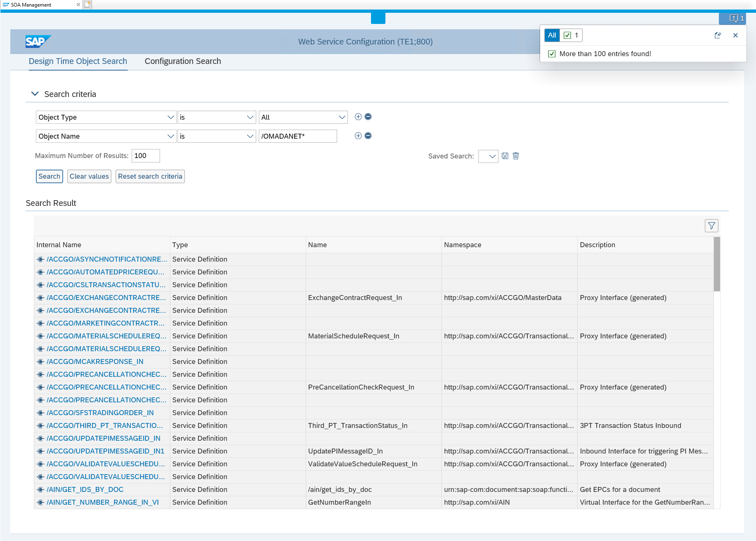Click the Description column header
This screenshot has height=541, width=756.
pos(645,245)
